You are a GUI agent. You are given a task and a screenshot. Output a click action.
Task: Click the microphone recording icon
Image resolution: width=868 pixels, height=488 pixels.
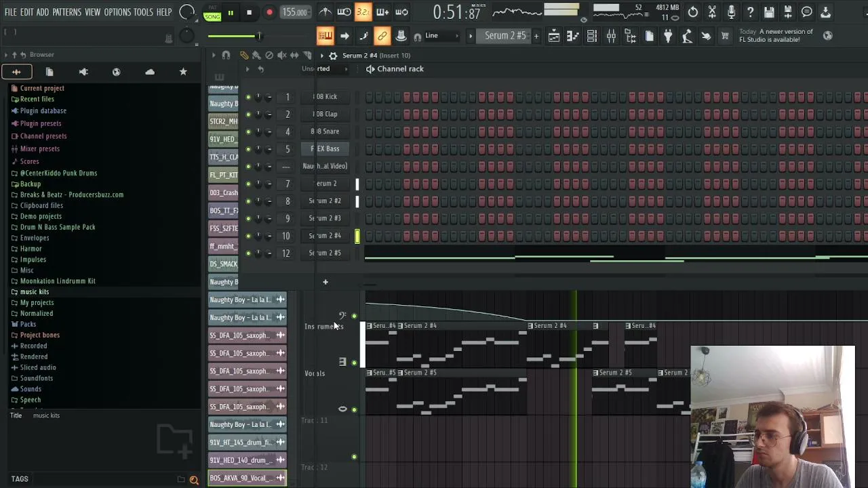point(731,12)
